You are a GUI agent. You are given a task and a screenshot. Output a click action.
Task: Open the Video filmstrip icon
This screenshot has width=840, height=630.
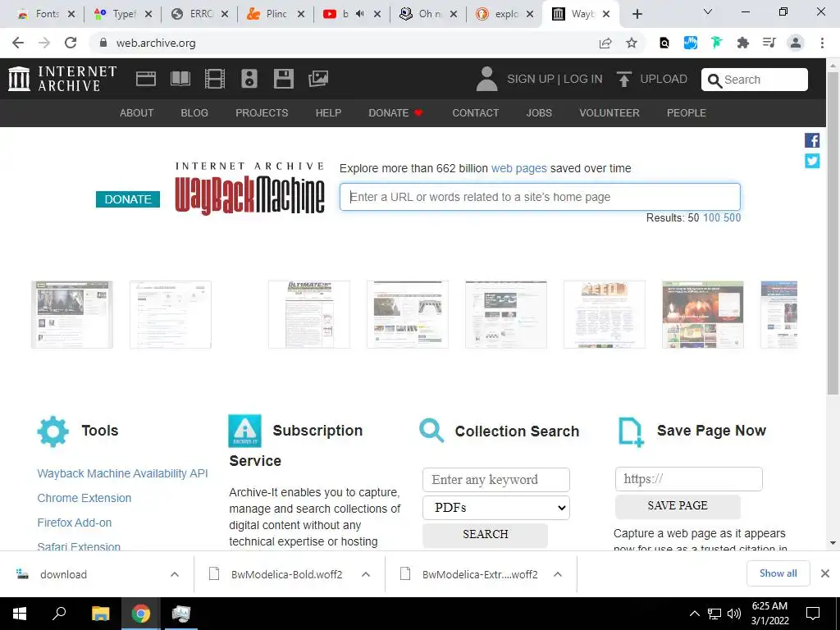(x=214, y=79)
